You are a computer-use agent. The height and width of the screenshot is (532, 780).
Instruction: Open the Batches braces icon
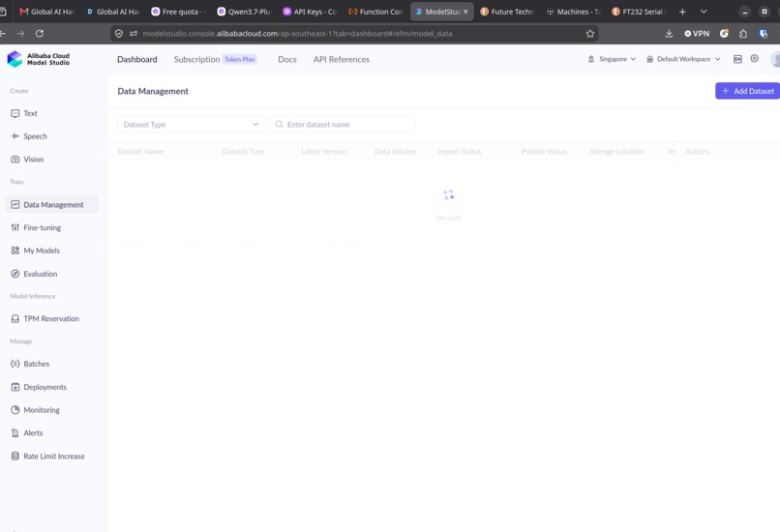[15, 364]
